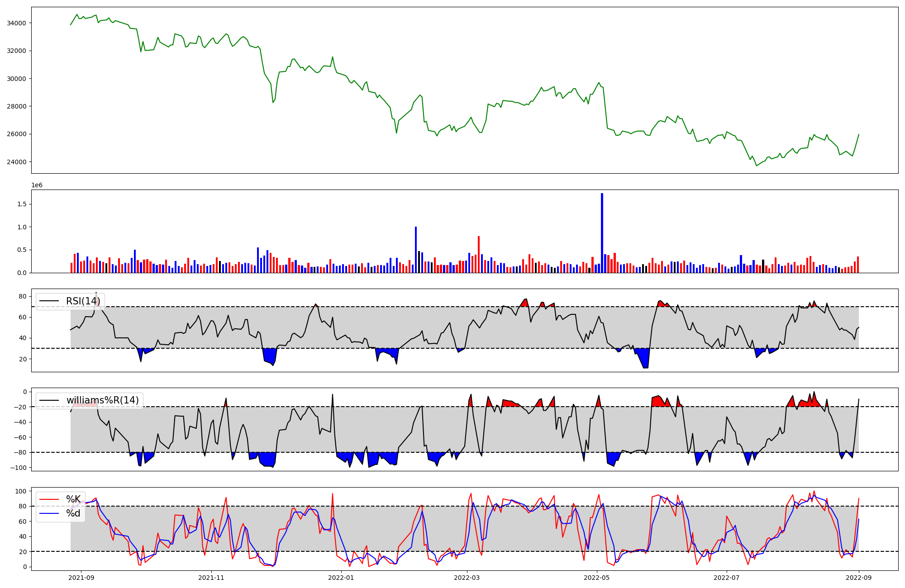The width and height of the screenshot is (905, 588).
Task: Click the tall blue volume bar reaching 1.0
Action: pos(416,249)
